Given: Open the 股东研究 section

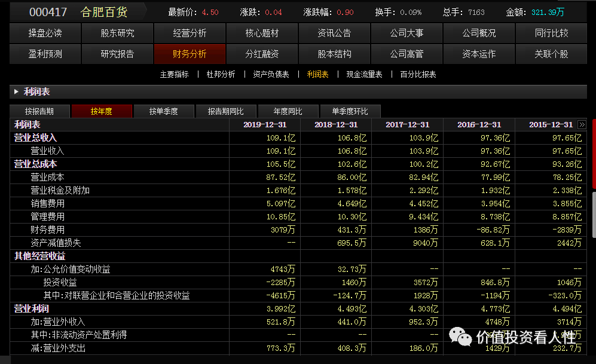Looking at the screenshot, I should click(x=117, y=33).
